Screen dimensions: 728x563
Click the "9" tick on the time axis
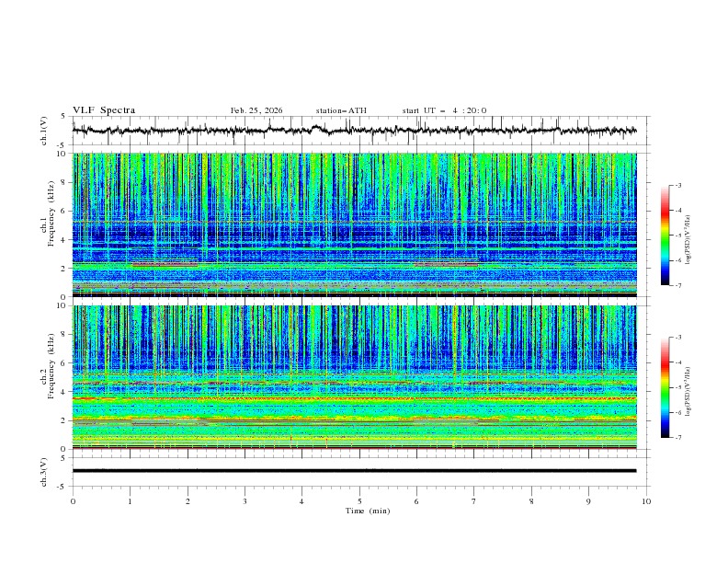pos(588,501)
